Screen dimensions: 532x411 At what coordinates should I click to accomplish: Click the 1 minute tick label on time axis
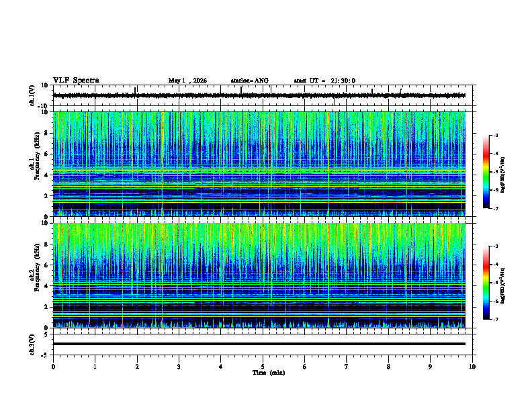tap(95, 367)
